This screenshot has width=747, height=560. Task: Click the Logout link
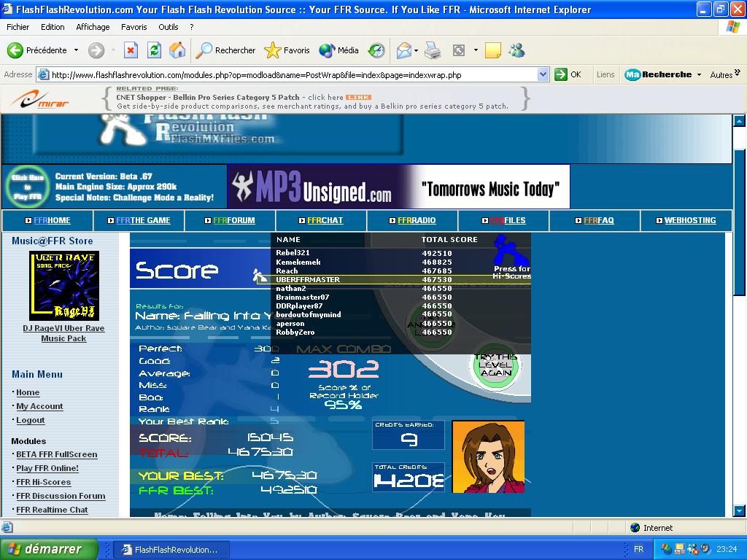(31, 420)
